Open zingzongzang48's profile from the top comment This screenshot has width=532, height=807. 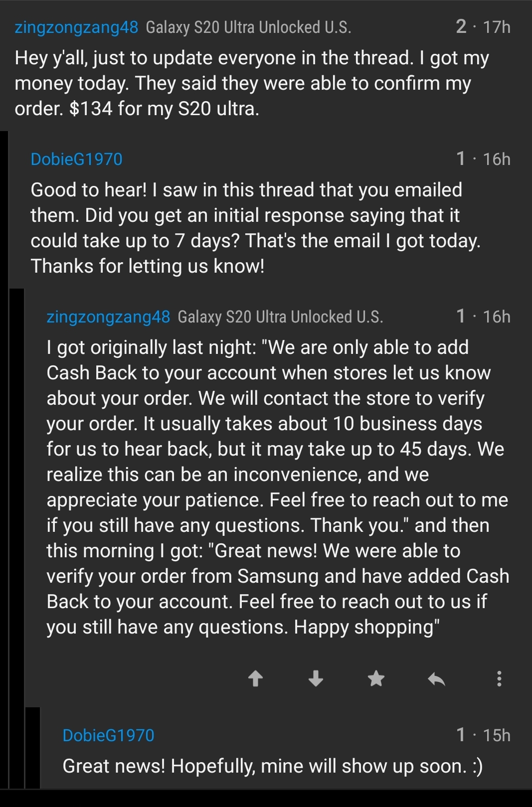tap(76, 27)
